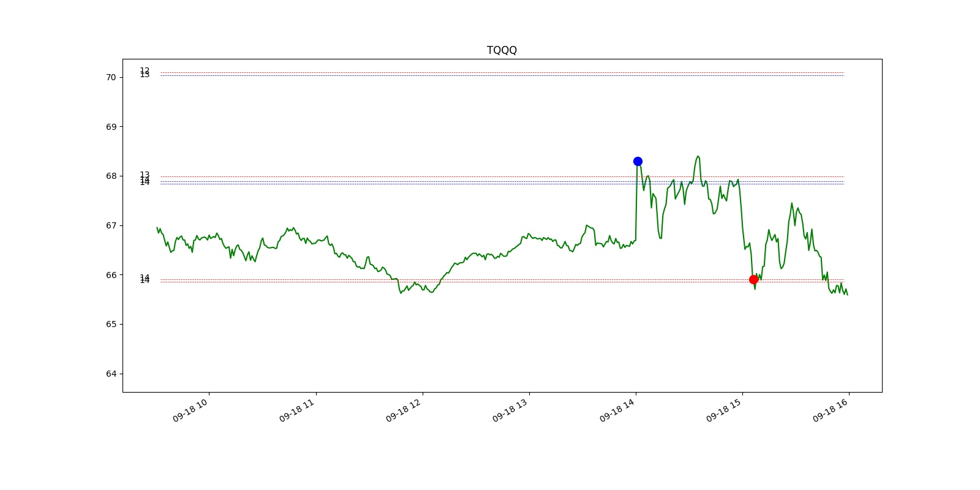Screen dimensions: 980x490
Task: Click the x-axis label 09-18 14
Action: (617, 410)
